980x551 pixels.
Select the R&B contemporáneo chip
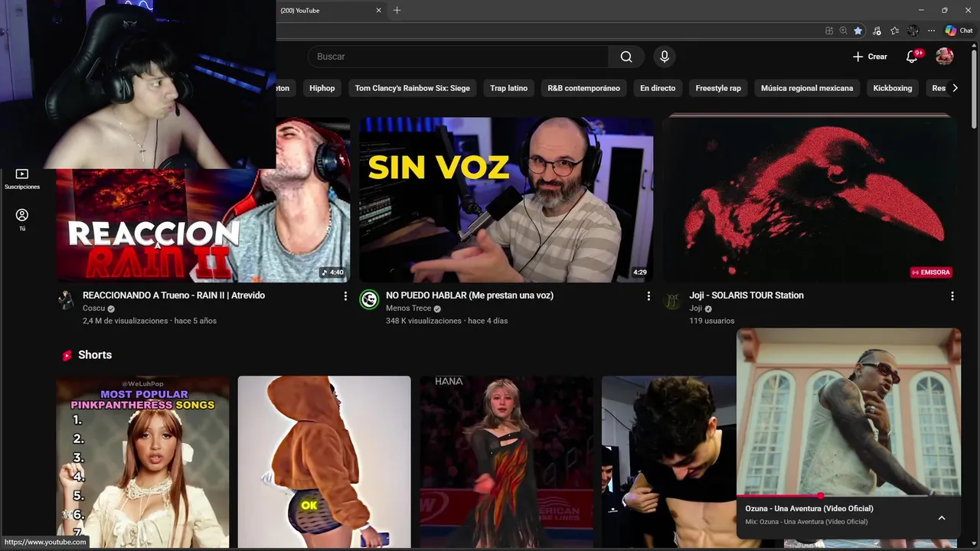tap(584, 88)
